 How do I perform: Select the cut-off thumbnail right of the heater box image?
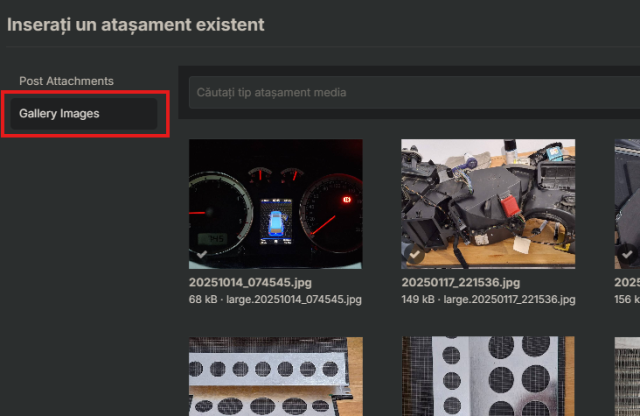click(x=627, y=203)
